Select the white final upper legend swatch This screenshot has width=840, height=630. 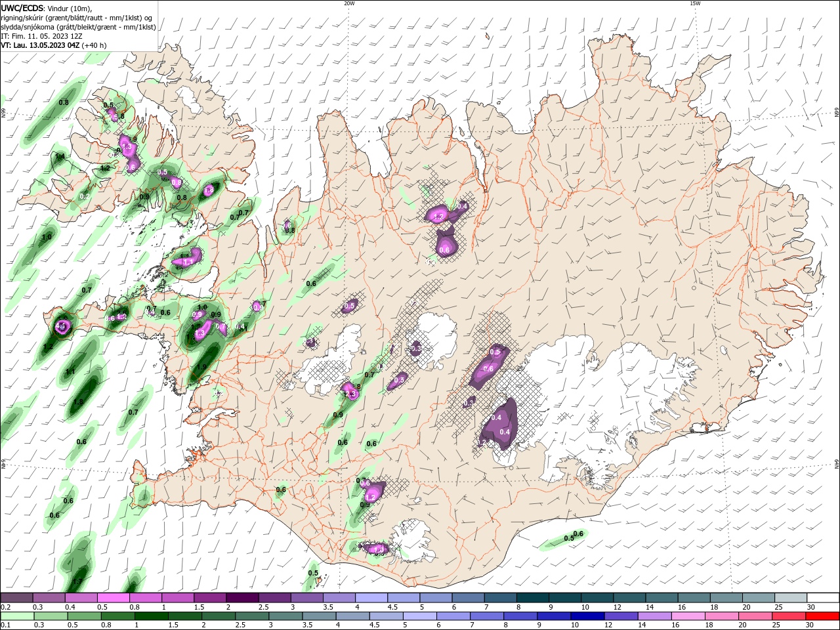pos(823,598)
